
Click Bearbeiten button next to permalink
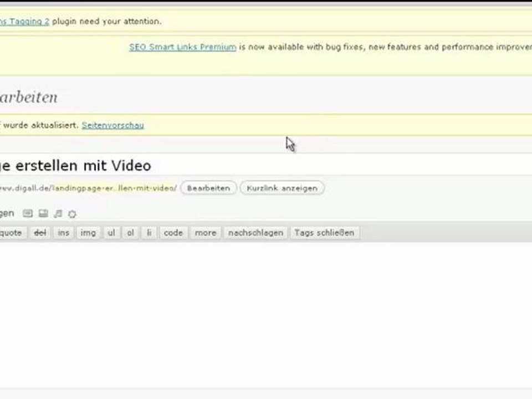pos(208,188)
